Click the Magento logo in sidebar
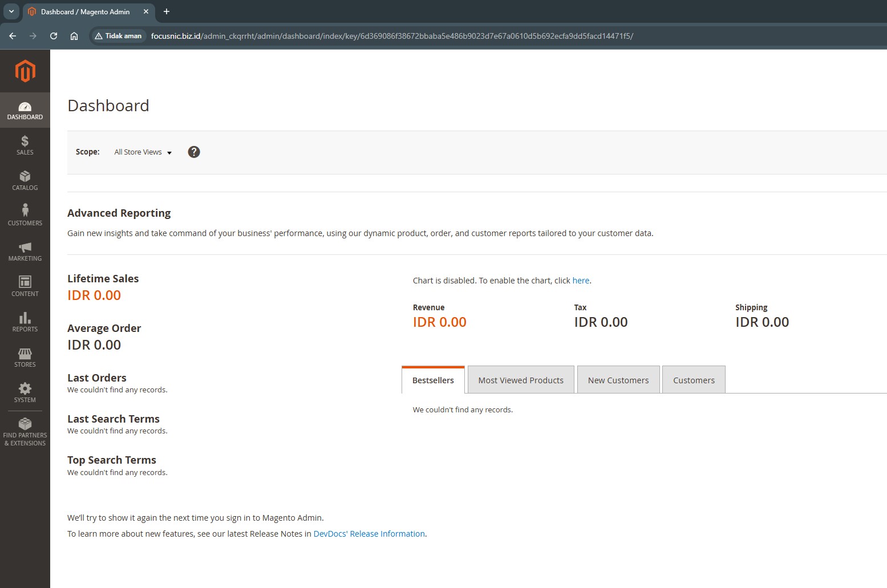 pyautogui.click(x=25, y=71)
